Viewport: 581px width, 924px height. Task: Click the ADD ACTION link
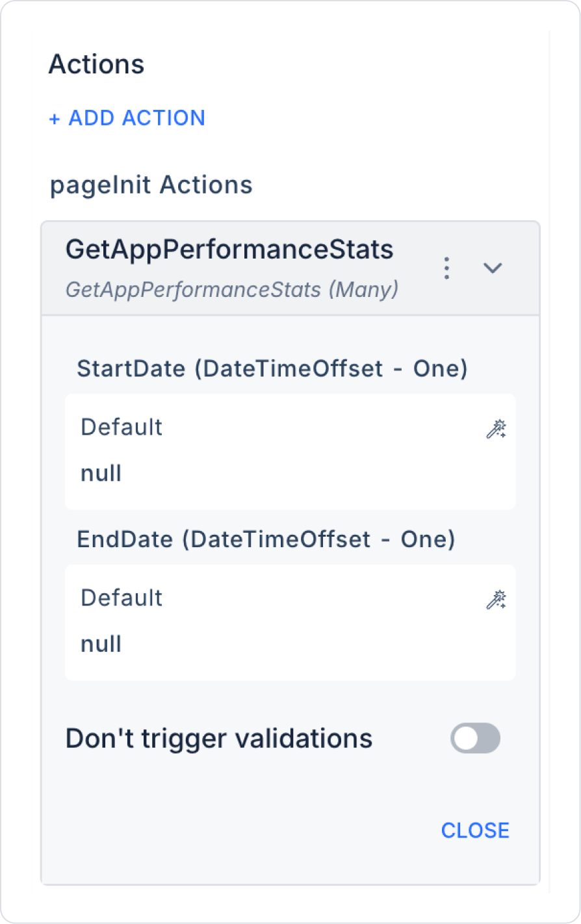tap(136, 118)
